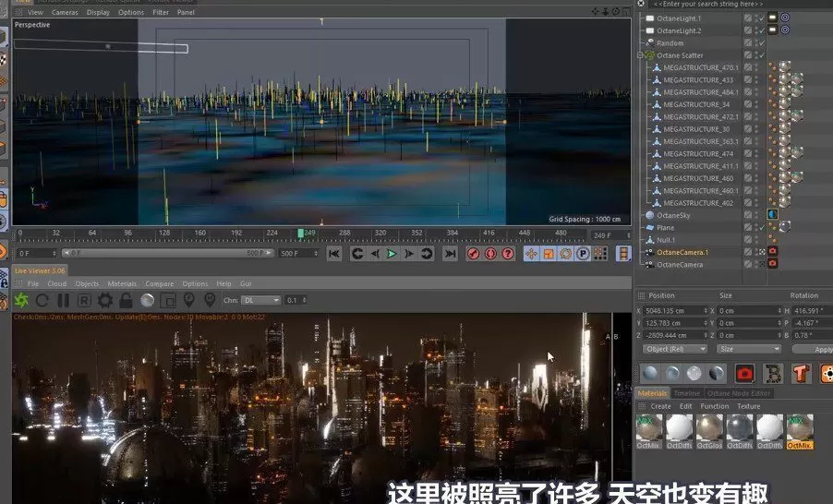Viewport: 833px width, 504px height.
Task: Toggle the Live Viewer lock resolution icon
Action: (x=126, y=301)
